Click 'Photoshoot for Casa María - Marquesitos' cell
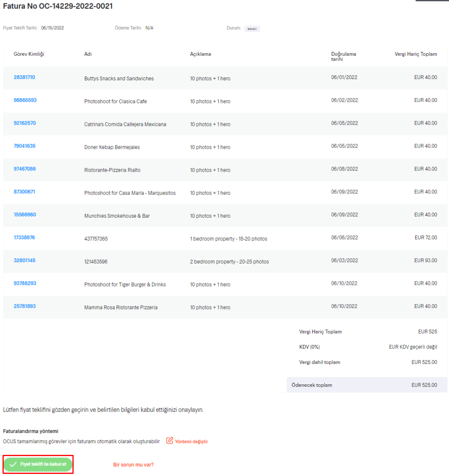 130,193
